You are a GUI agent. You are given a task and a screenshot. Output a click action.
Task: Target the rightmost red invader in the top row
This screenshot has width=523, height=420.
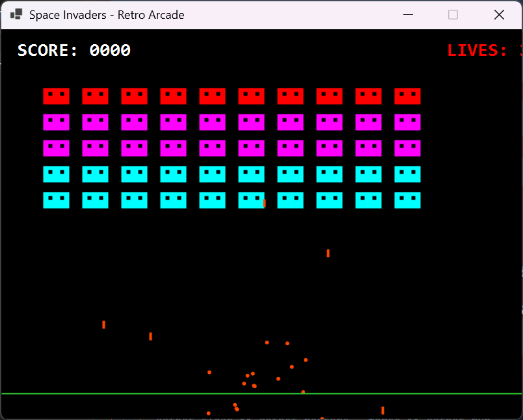(x=408, y=96)
